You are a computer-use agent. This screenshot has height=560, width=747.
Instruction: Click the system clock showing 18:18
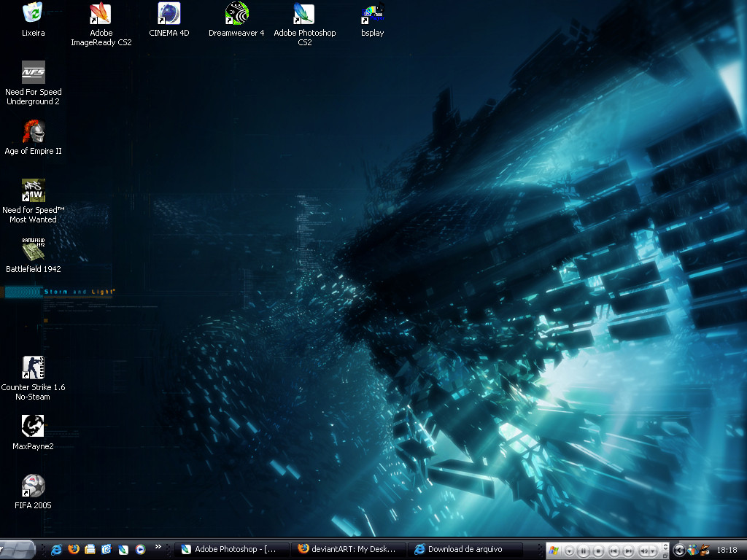click(727, 550)
